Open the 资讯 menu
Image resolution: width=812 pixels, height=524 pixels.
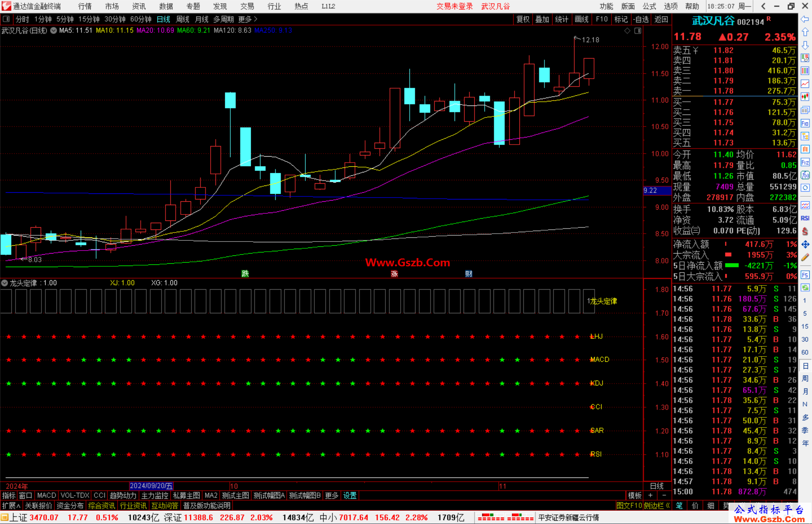pyautogui.click(x=139, y=6)
